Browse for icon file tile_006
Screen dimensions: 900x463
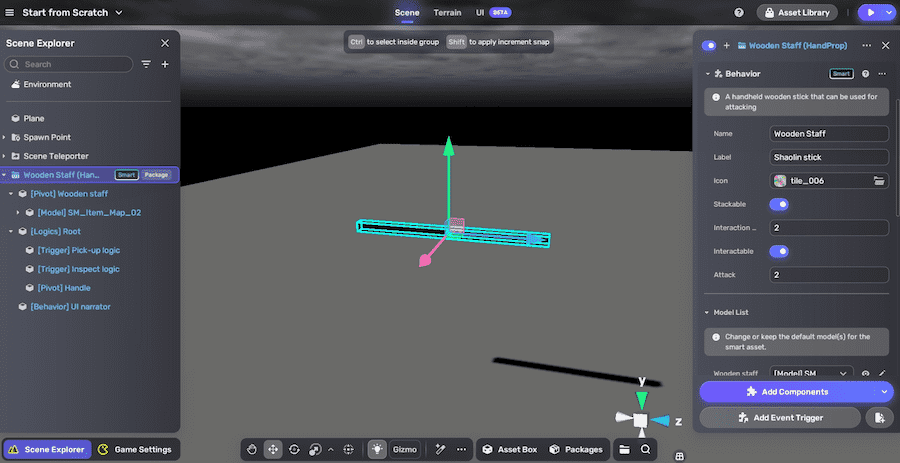(879, 181)
